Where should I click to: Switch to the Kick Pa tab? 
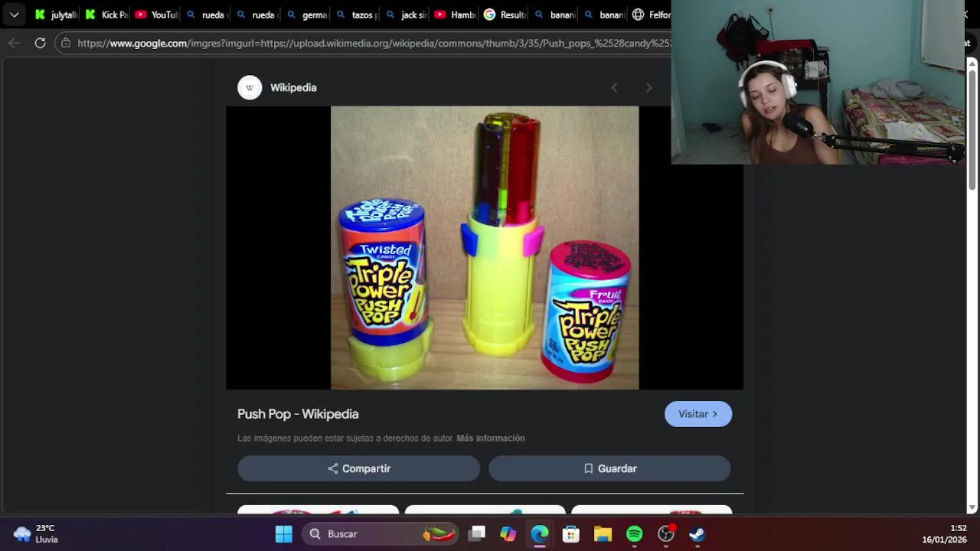pyautogui.click(x=106, y=15)
